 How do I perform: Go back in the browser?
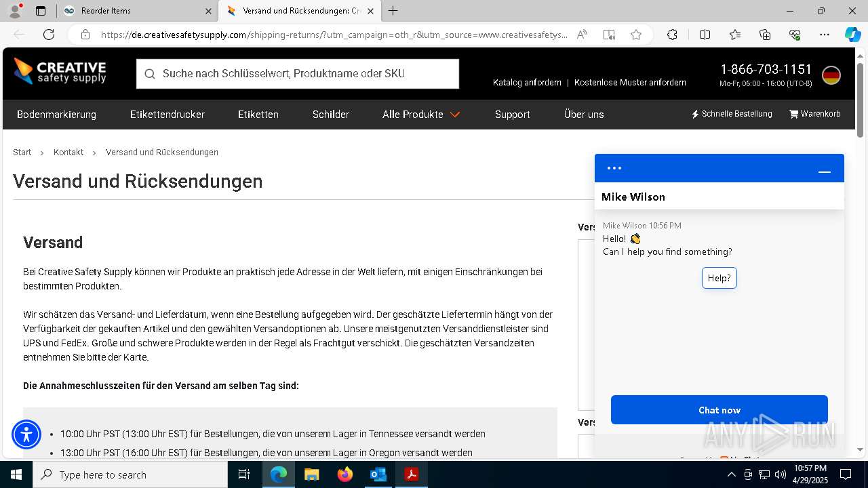(x=19, y=35)
